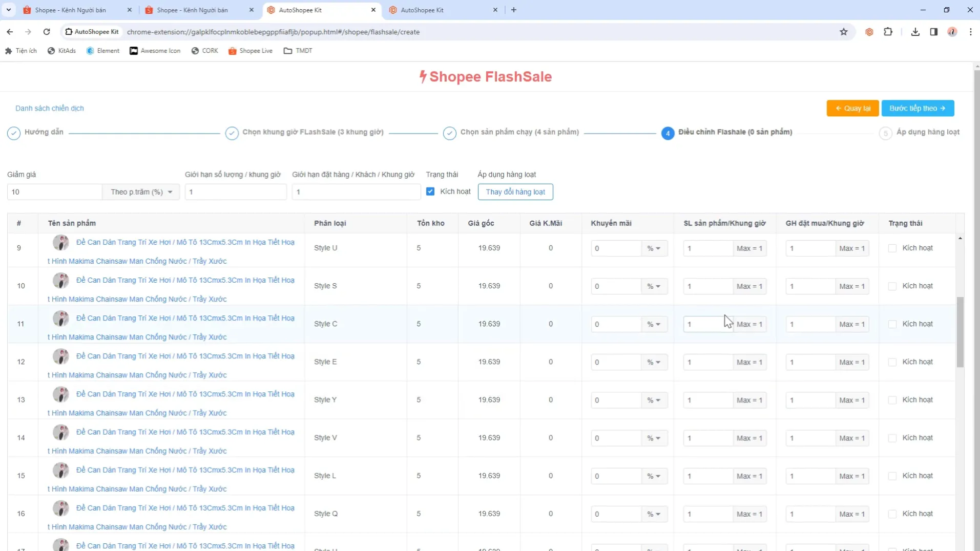Click the Khuyến mãi input in row 12

pos(616,362)
